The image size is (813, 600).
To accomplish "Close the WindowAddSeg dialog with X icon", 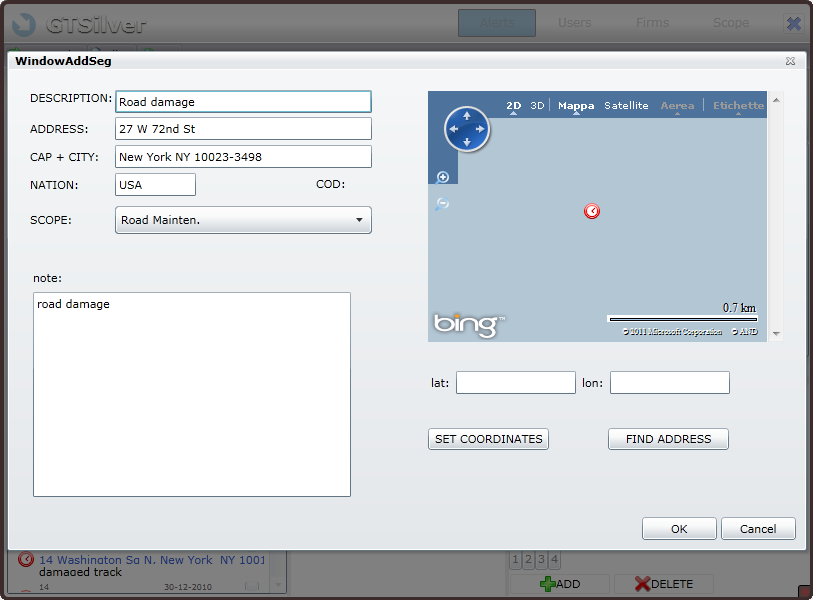I will (790, 61).
